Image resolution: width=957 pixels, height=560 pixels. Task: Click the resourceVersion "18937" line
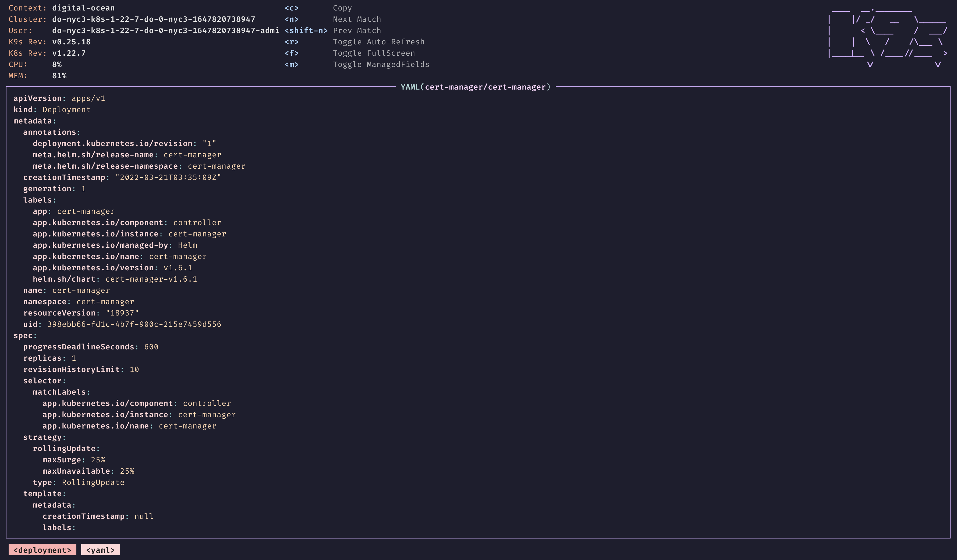coord(81,313)
